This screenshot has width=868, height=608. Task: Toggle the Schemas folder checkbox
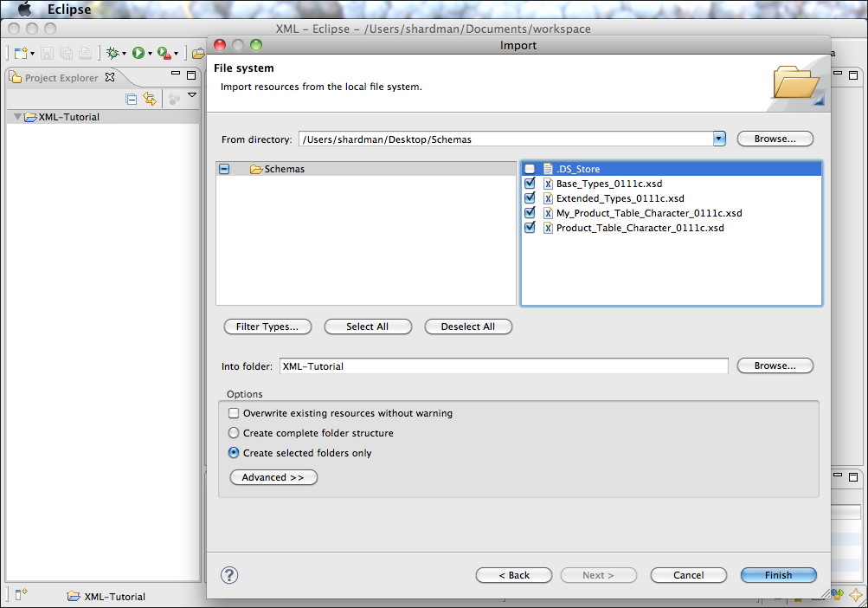pyautogui.click(x=224, y=169)
